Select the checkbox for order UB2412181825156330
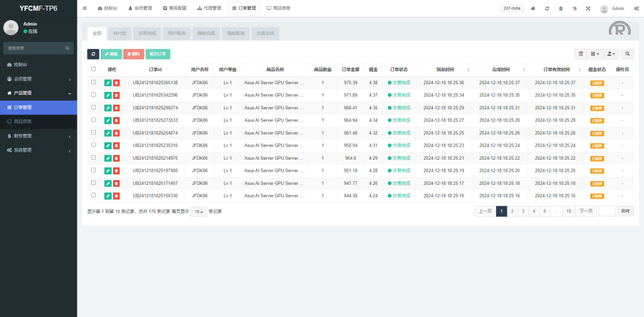The image size is (644, 317). coord(94,196)
